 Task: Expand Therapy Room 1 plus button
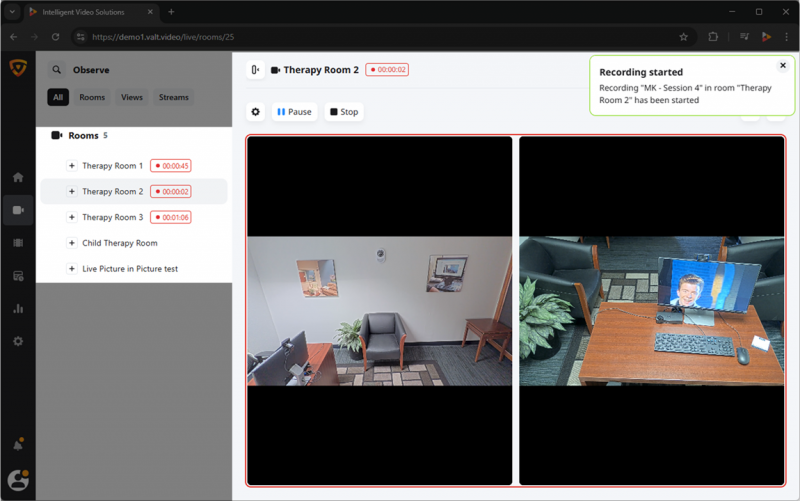(x=71, y=166)
